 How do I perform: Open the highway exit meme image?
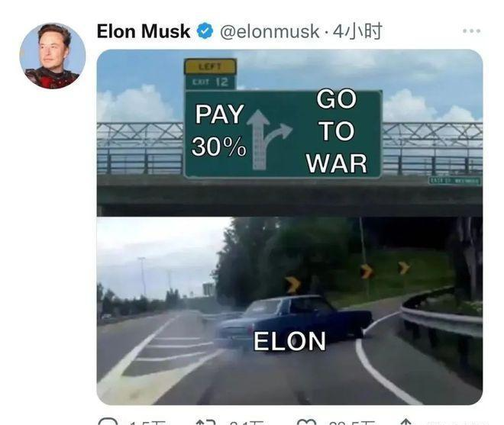pyautogui.click(x=289, y=227)
